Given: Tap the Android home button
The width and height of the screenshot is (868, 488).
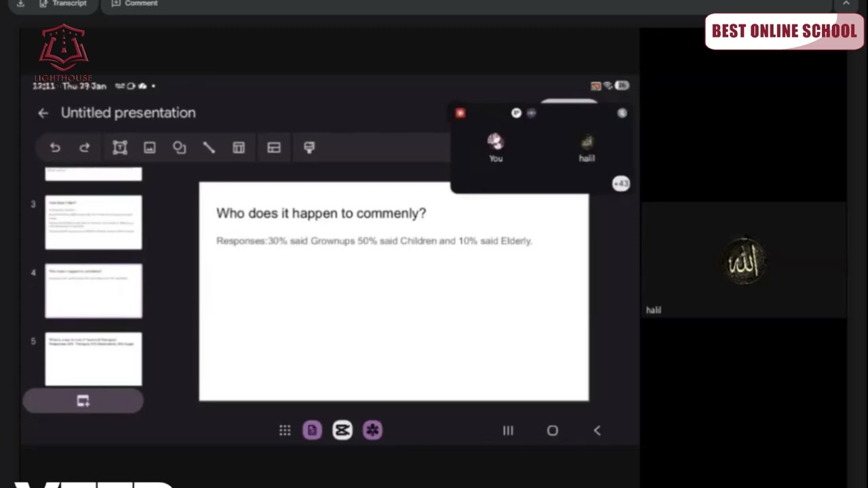Looking at the screenshot, I should [x=553, y=430].
